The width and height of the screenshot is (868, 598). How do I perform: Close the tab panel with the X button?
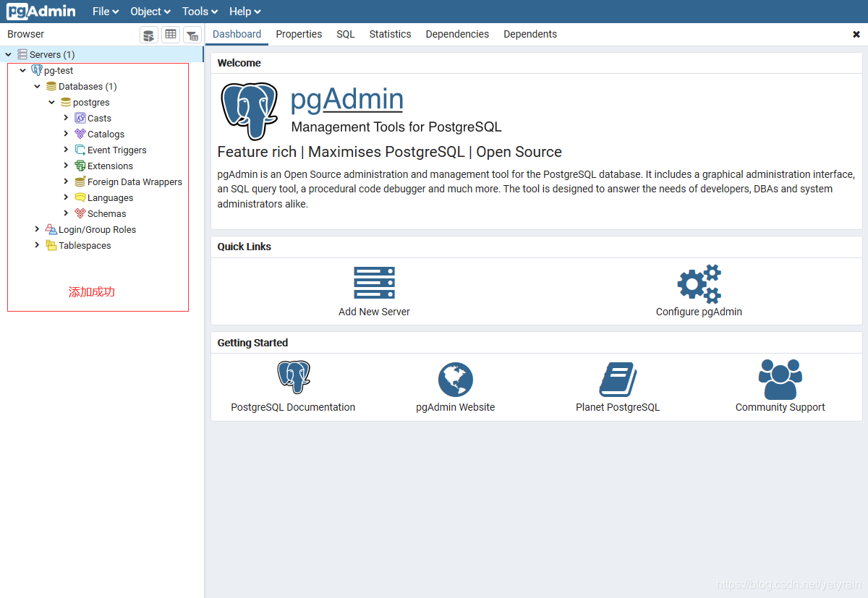pyautogui.click(x=856, y=34)
